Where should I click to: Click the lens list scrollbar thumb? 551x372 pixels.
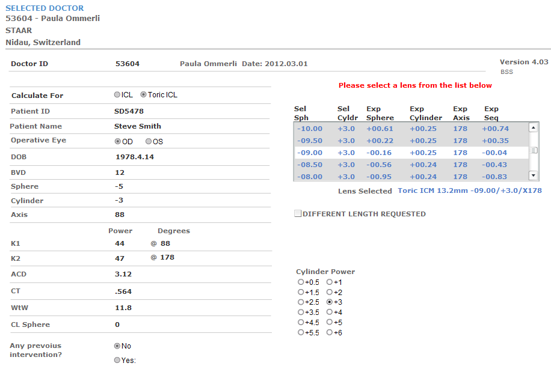[534, 150]
